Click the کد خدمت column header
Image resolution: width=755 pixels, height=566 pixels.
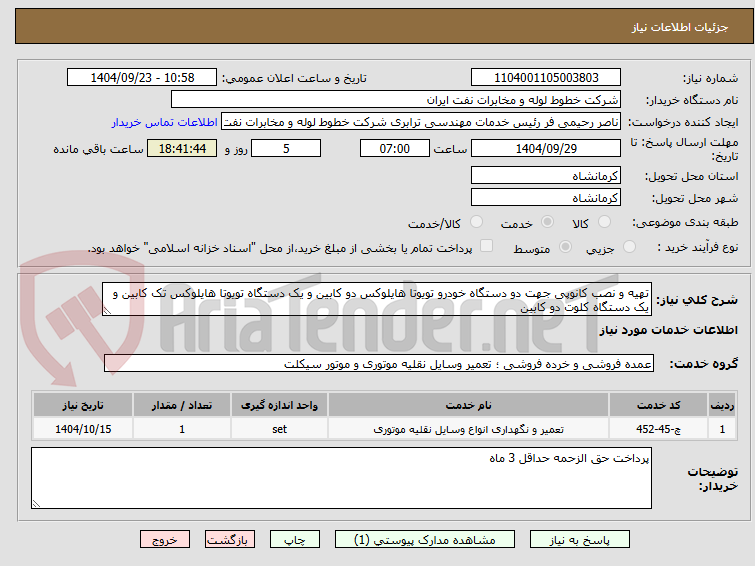pos(658,405)
